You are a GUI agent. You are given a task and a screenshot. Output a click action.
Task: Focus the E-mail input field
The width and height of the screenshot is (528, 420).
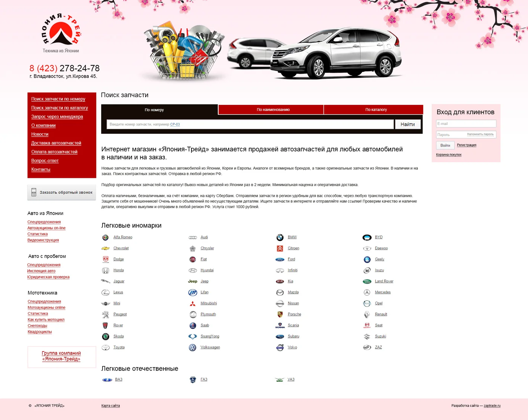tap(466, 124)
